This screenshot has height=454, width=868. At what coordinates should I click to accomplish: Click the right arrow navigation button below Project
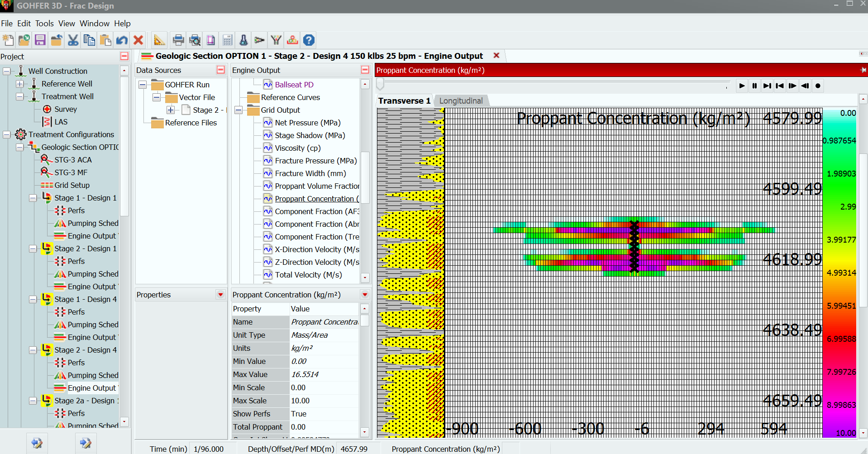coord(86,443)
